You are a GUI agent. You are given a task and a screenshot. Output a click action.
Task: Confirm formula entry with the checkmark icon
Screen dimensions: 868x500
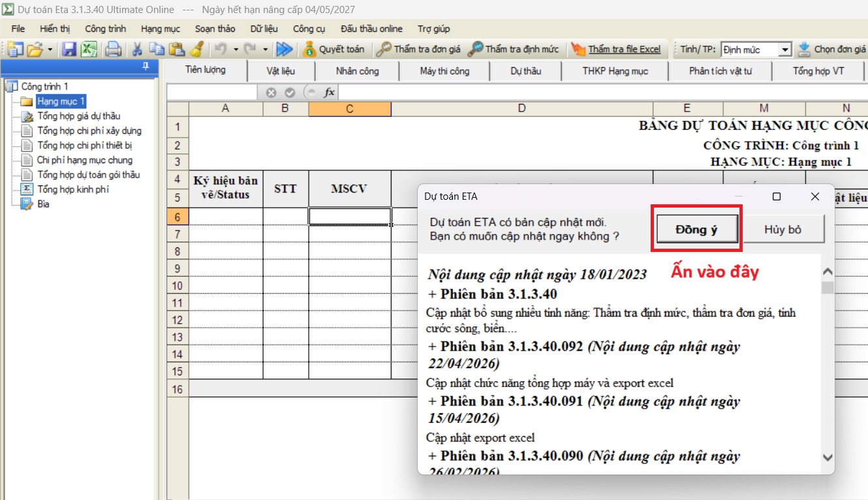tap(290, 93)
